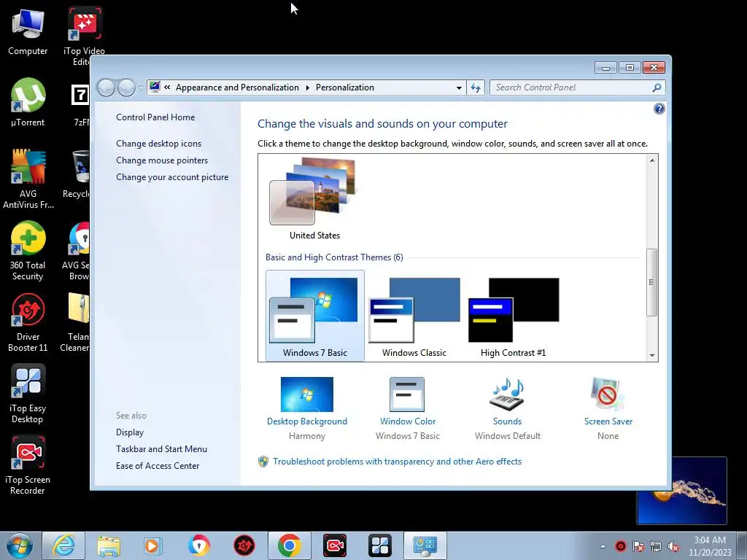
Task: Open Change your account picture link
Action: pyautogui.click(x=172, y=177)
